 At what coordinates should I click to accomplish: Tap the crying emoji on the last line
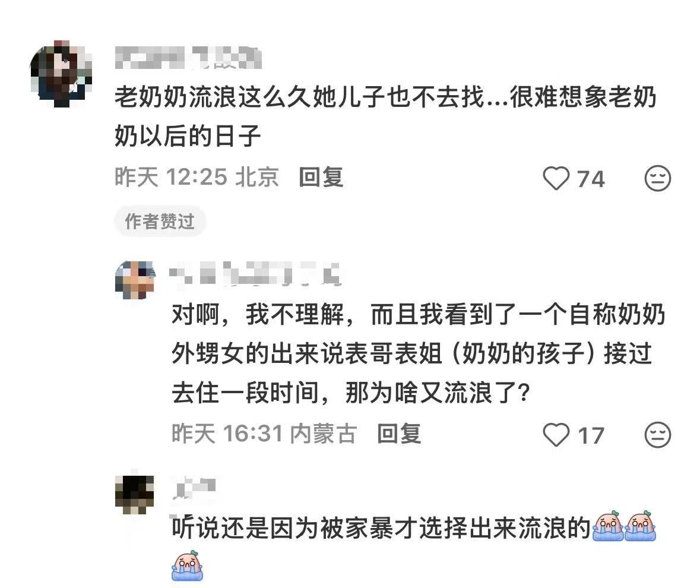188,565
